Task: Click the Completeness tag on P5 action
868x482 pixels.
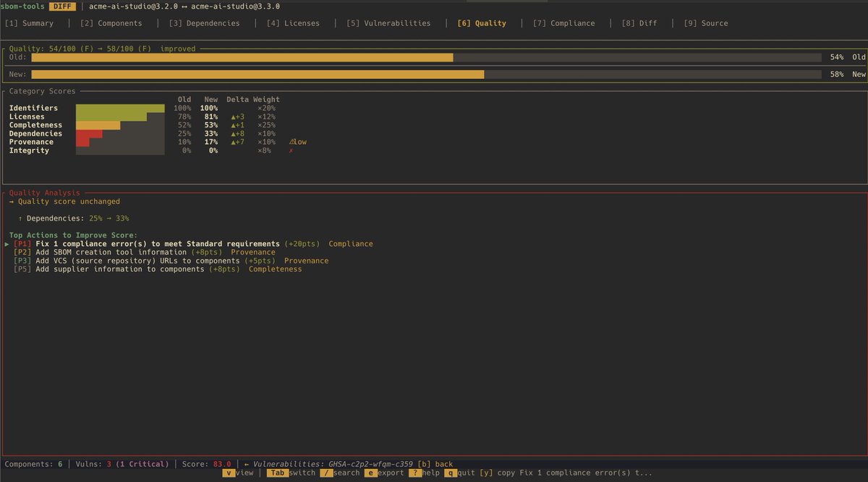Action: click(x=276, y=269)
